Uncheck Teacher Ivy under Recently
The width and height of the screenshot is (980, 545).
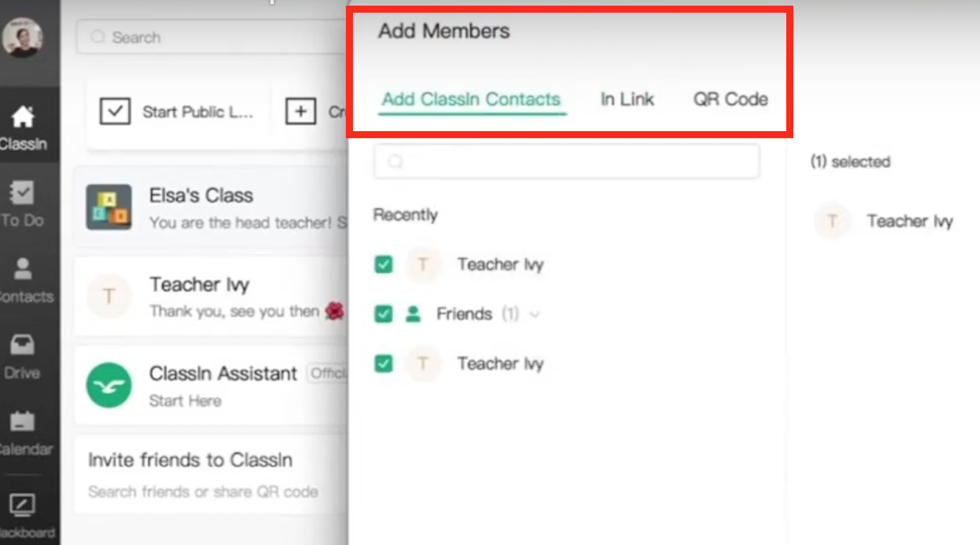click(383, 264)
